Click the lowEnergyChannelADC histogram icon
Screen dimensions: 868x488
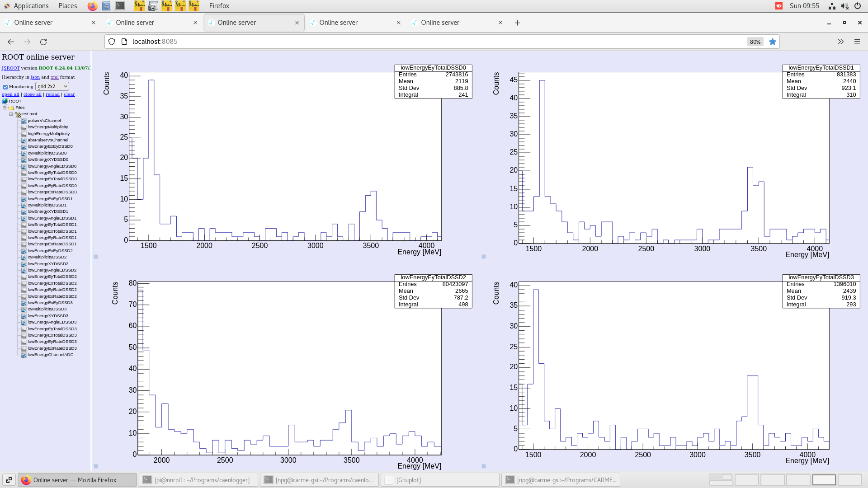point(23,355)
